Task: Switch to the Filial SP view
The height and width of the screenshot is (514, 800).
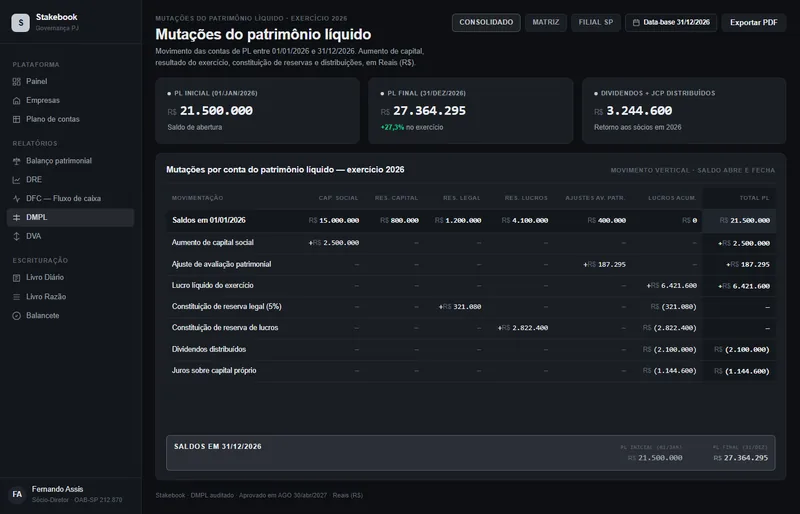Action: [595, 22]
